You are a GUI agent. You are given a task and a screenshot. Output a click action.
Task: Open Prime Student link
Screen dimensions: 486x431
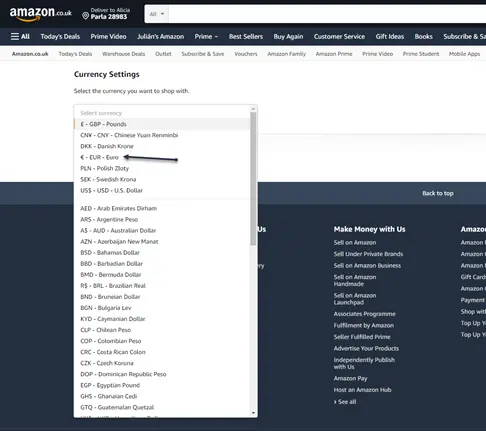point(421,54)
